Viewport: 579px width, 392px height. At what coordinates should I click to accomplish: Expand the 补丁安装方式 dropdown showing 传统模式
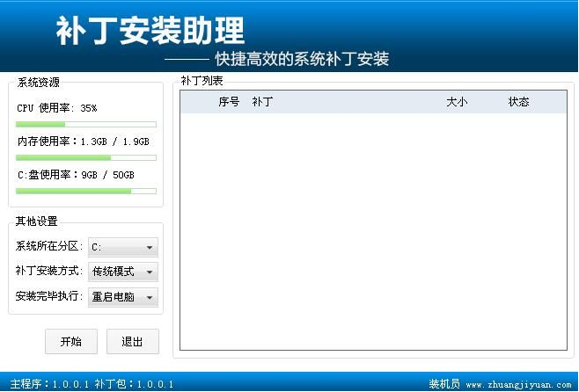pyautogui.click(x=123, y=272)
